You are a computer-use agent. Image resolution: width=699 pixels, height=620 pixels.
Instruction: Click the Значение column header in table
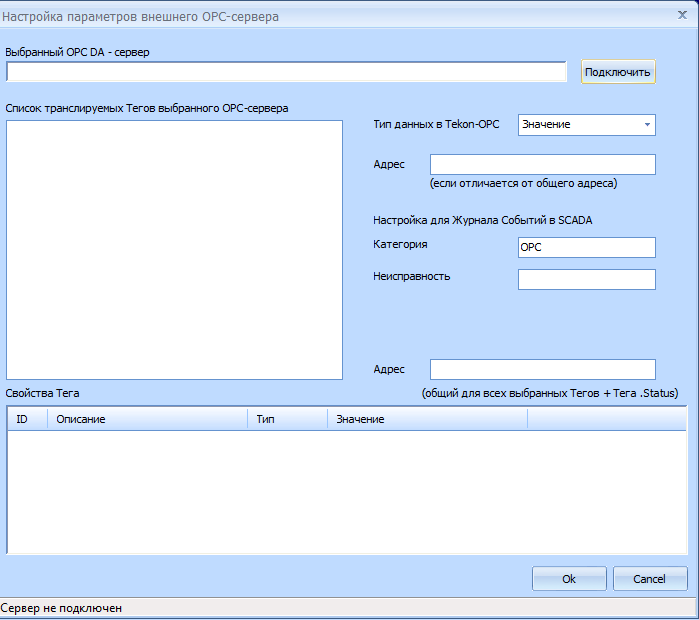point(427,419)
